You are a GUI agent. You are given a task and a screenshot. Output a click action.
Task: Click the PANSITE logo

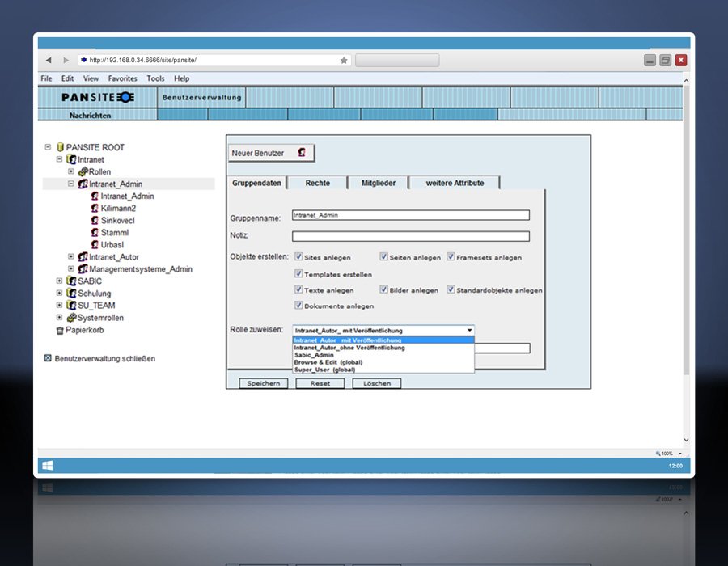pyautogui.click(x=98, y=97)
